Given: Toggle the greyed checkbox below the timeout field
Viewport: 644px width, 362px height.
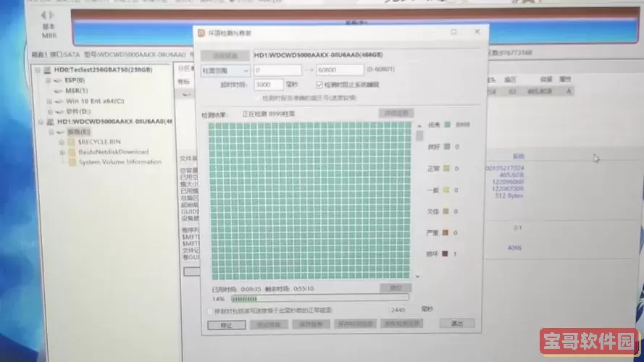Looking at the screenshot, I should (258, 98).
